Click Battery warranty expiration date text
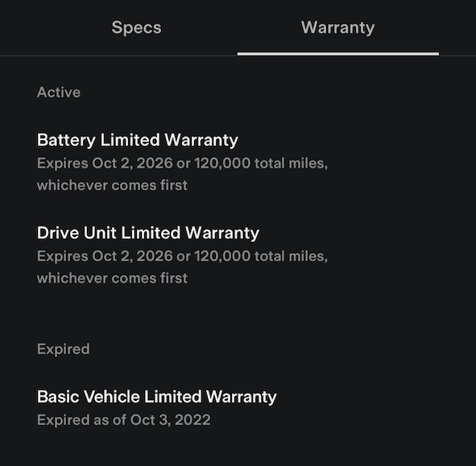 click(182, 174)
